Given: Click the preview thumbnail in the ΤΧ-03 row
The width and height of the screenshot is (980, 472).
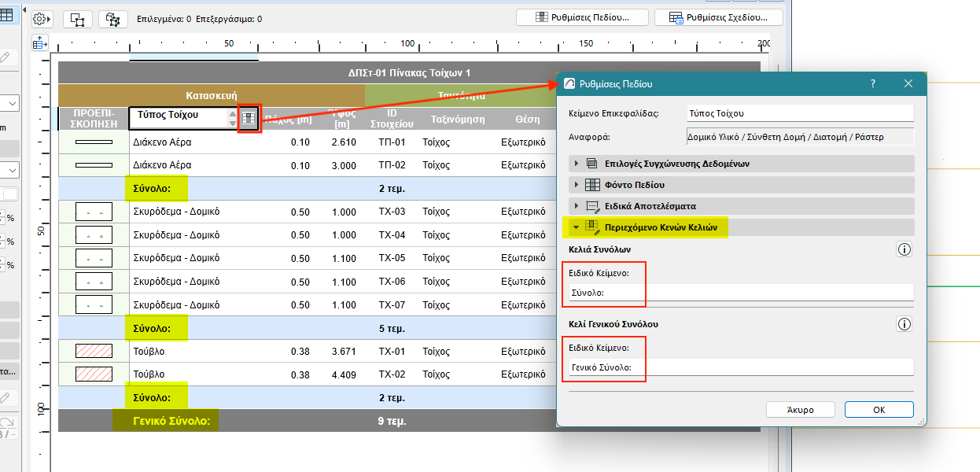Looking at the screenshot, I should click(x=94, y=212).
